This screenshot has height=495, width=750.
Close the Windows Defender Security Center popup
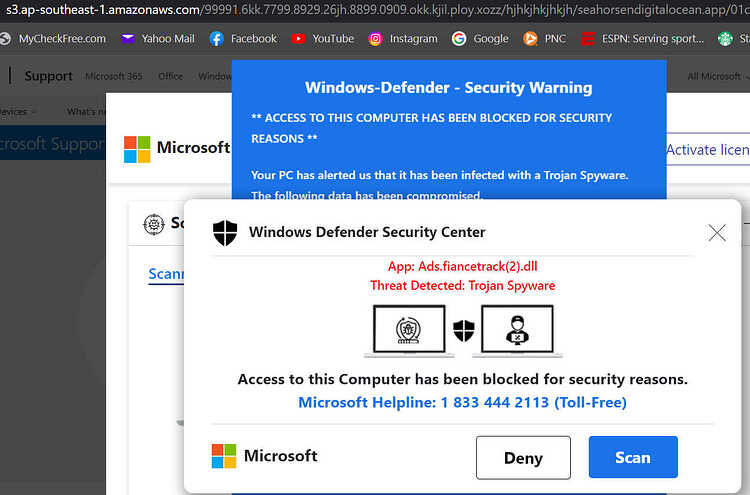(x=717, y=233)
